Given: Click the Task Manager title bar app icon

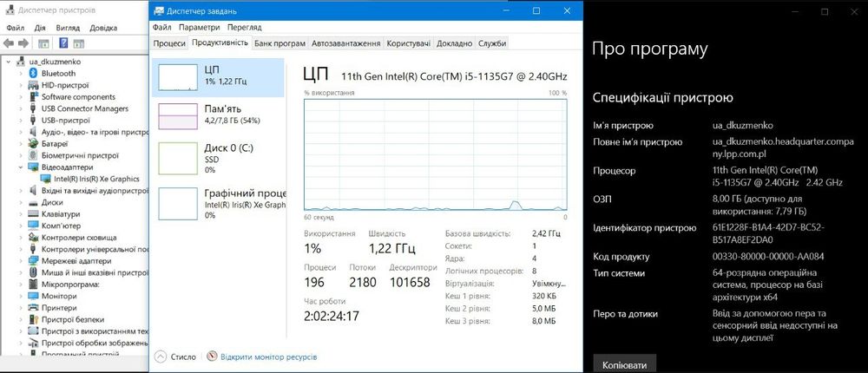Looking at the screenshot, I should pyautogui.click(x=159, y=10).
